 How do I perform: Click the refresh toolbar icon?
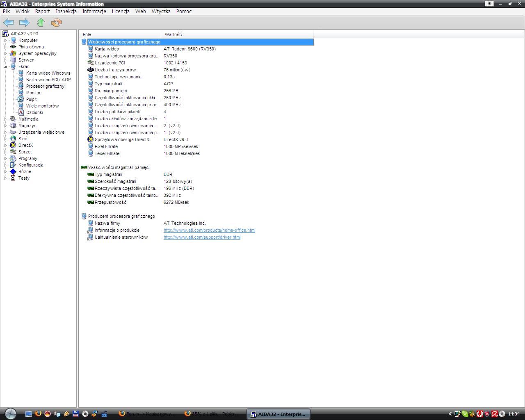[x=57, y=22]
